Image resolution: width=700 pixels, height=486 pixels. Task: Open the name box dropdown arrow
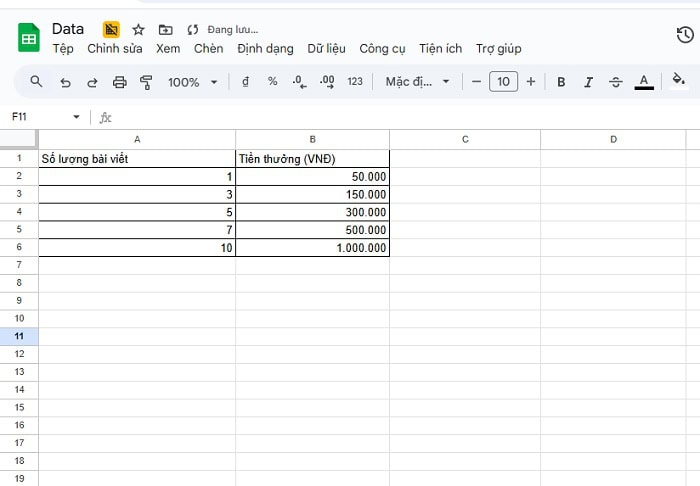point(76,117)
